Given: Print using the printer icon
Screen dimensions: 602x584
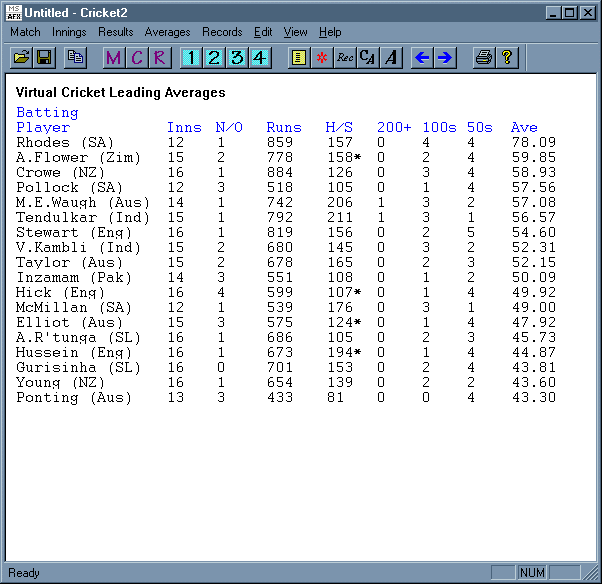Looking at the screenshot, I should click(x=483, y=58).
